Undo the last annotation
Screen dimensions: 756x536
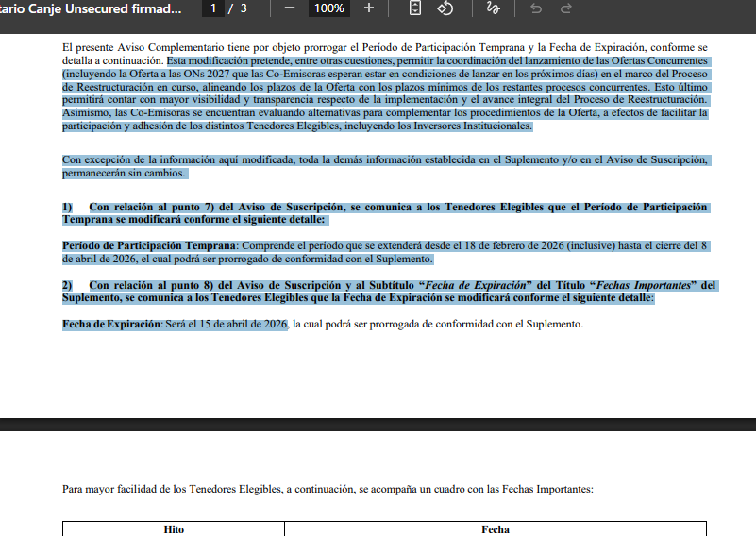[x=536, y=8]
